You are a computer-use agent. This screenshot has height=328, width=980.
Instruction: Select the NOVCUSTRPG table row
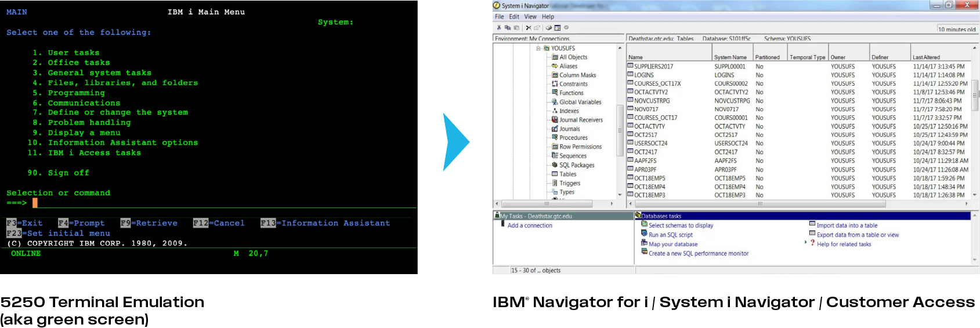[x=798, y=101]
